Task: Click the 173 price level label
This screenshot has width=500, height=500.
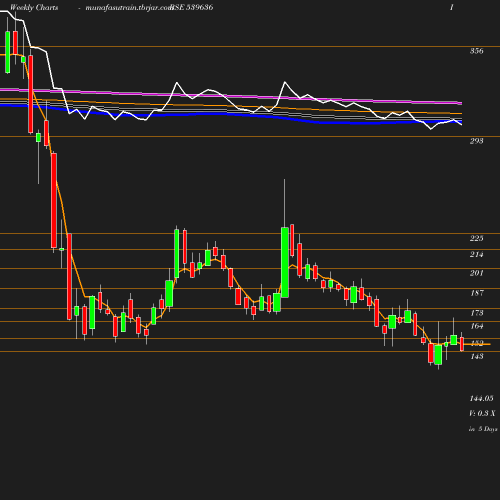Action: pos(477,313)
